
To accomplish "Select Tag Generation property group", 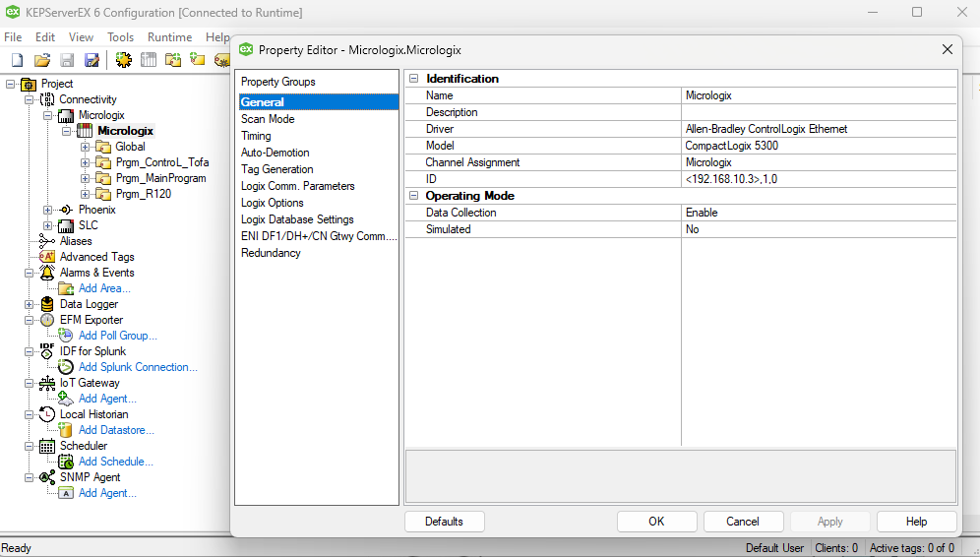I will point(276,169).
